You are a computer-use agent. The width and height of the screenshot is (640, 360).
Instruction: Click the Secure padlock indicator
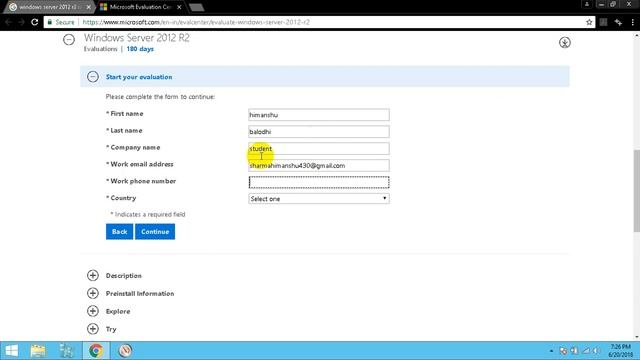click(x=61, y=22)
